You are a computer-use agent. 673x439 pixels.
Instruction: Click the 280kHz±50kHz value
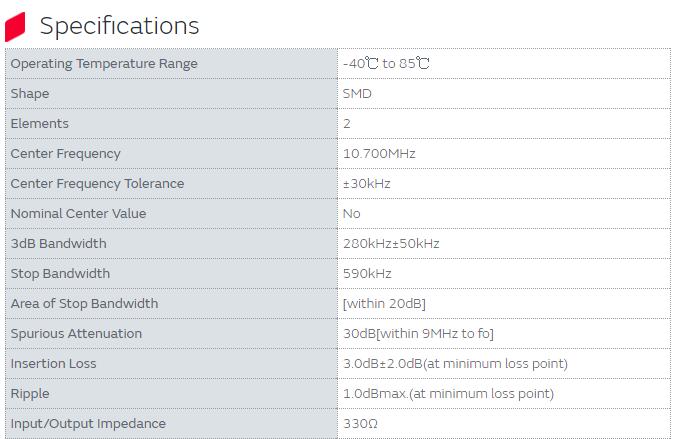pos(391,244)
